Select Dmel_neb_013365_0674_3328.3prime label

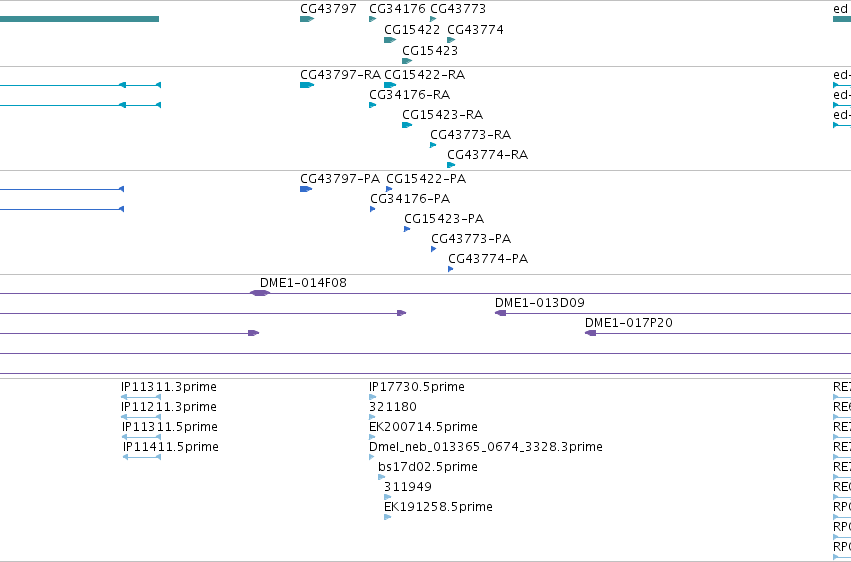pyautogui.click(x=486, y=447)
